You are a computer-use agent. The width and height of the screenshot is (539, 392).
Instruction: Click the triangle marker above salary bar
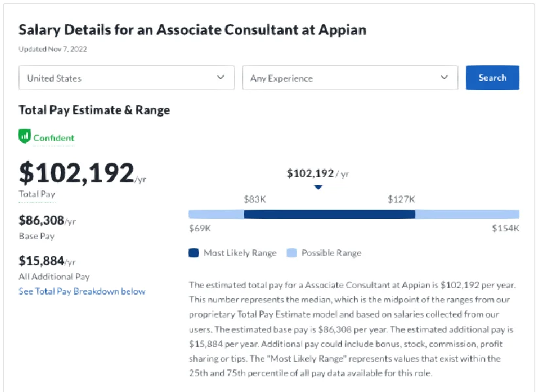click(x=318, y=187)
